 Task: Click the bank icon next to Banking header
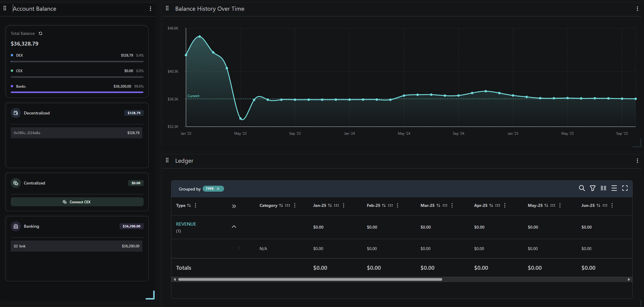coord(15,226)
